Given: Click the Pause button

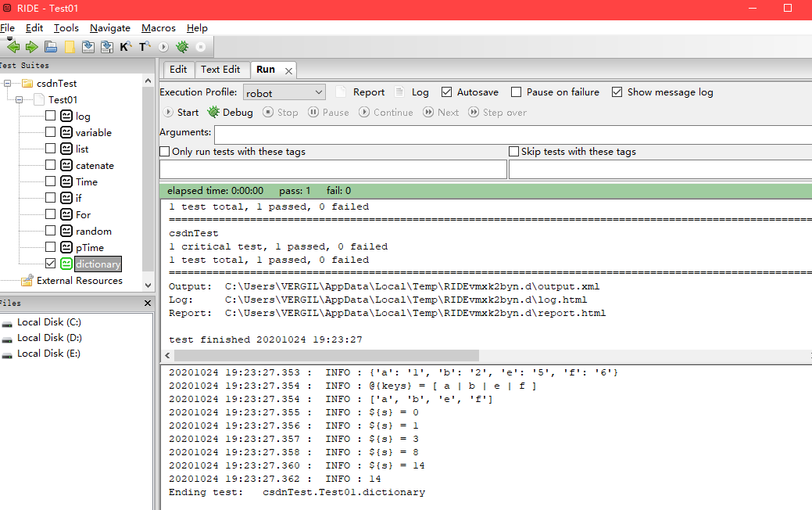Looking at the screenshot, I should click(x=328, y=113).
